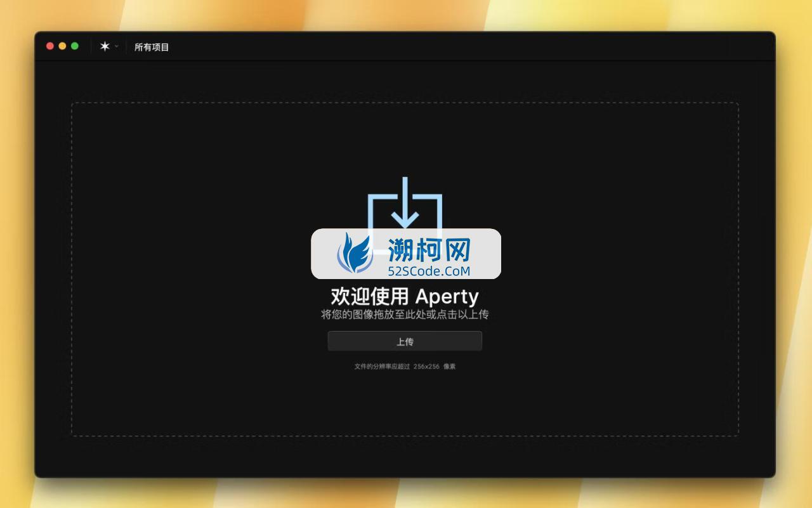This screenshot has width=812, height=508.
Task: Expand the dropdown arrow beside the star logo
Action: (x=116, y=46)
